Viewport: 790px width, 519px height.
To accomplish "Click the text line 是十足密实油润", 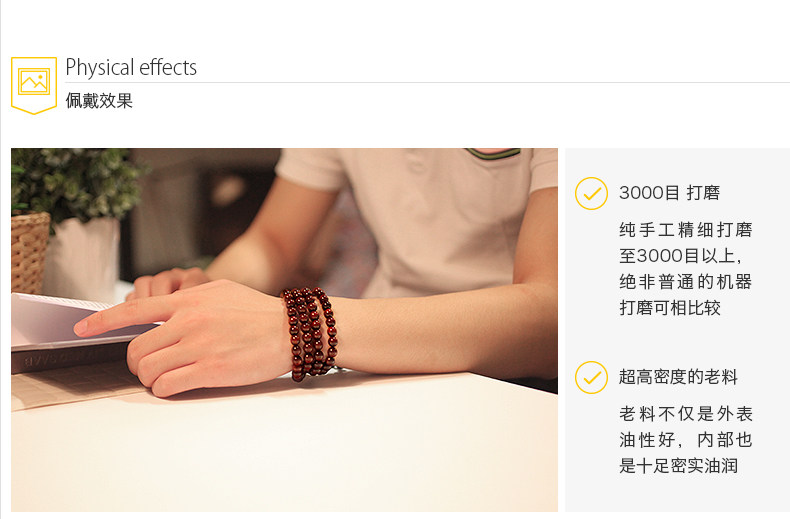I will [679, 466].
